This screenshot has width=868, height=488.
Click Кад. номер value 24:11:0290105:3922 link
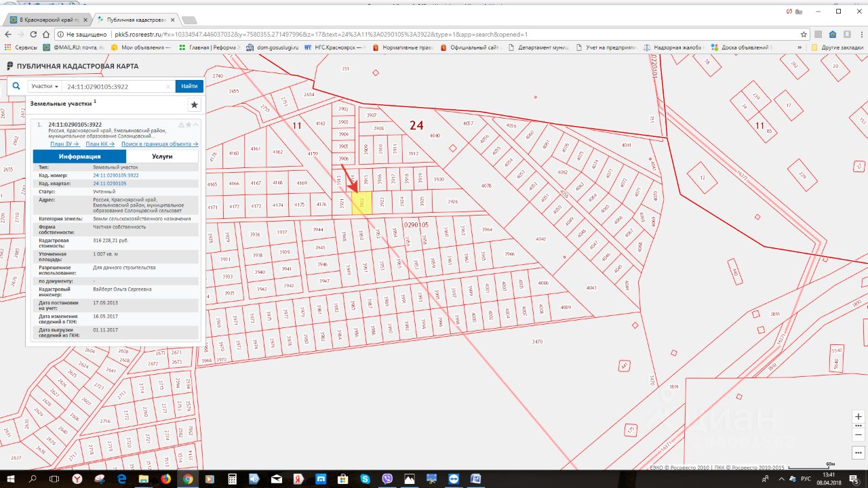point(115,175)
